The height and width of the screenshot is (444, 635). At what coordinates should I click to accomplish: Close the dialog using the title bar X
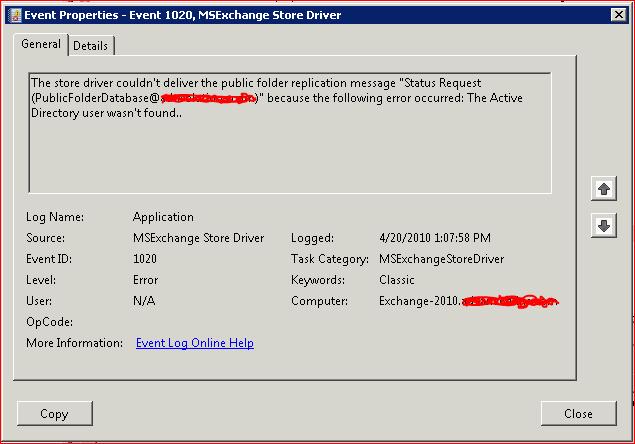click(x=617, y=14)
